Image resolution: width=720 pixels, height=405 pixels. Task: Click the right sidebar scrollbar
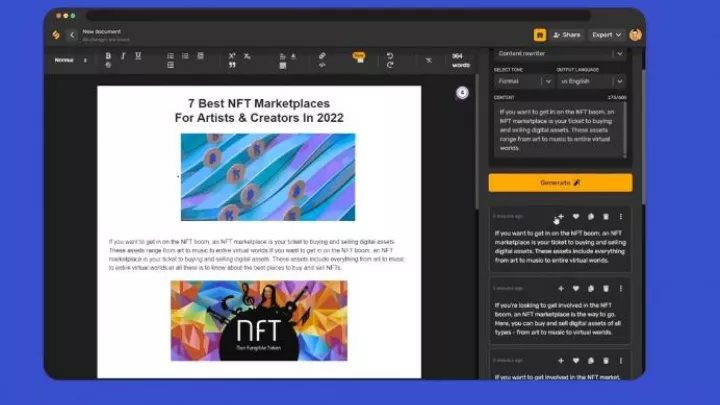tap(643, 138)
